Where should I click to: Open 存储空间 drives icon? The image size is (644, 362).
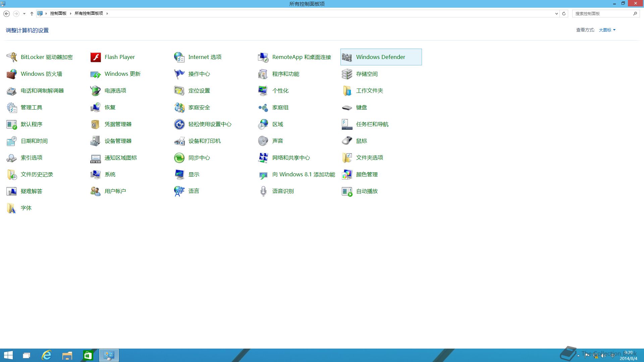[x=347, y=74]
